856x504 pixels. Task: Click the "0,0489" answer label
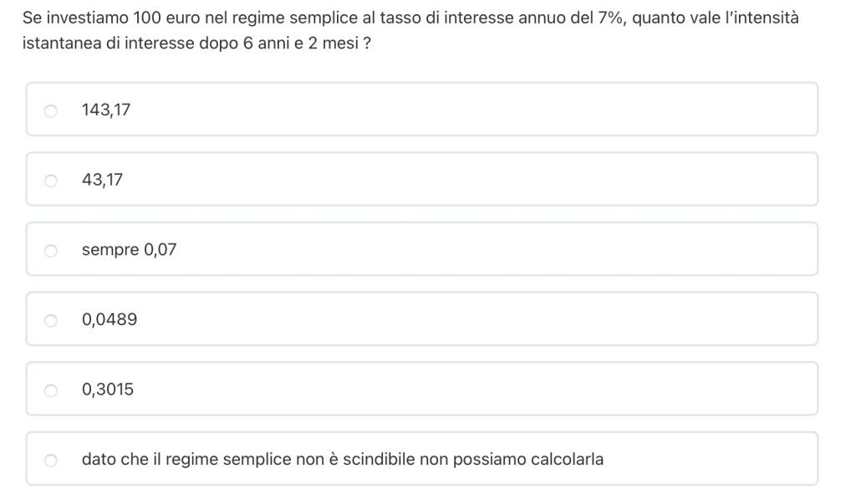click(x=110, y=319)
